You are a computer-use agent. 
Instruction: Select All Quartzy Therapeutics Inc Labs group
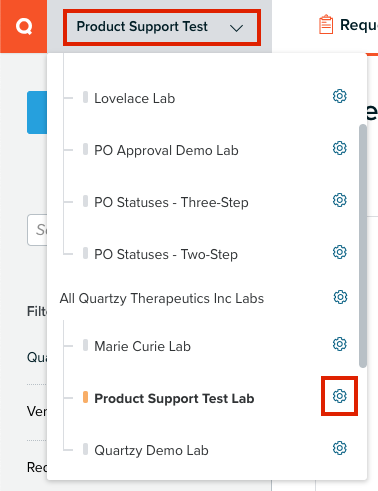(x=162, y=298)
